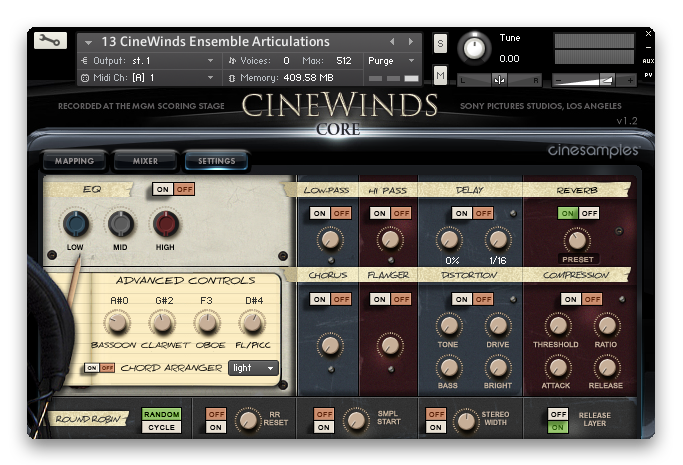683x465 pixels.
Task: Click the Low-Pass cutoff knob
Action: point(330,239)
